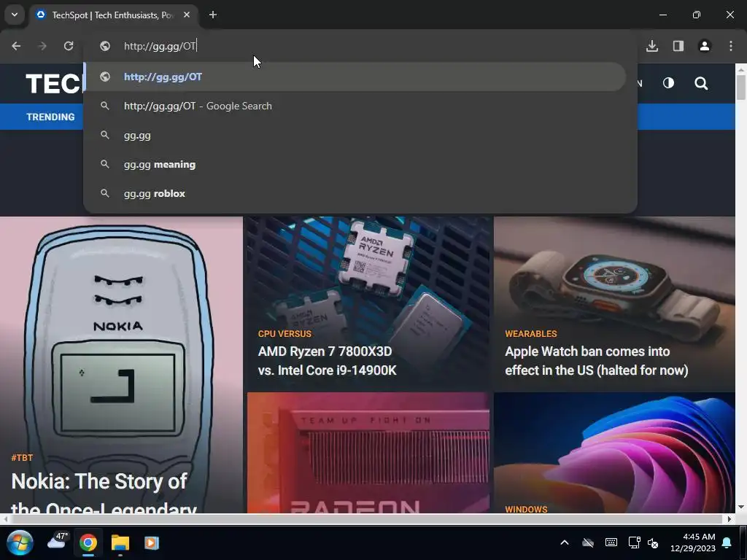The image size is (747, 560).
Task: Click the Chrome taskbar icon
Action: click(88, 542)
